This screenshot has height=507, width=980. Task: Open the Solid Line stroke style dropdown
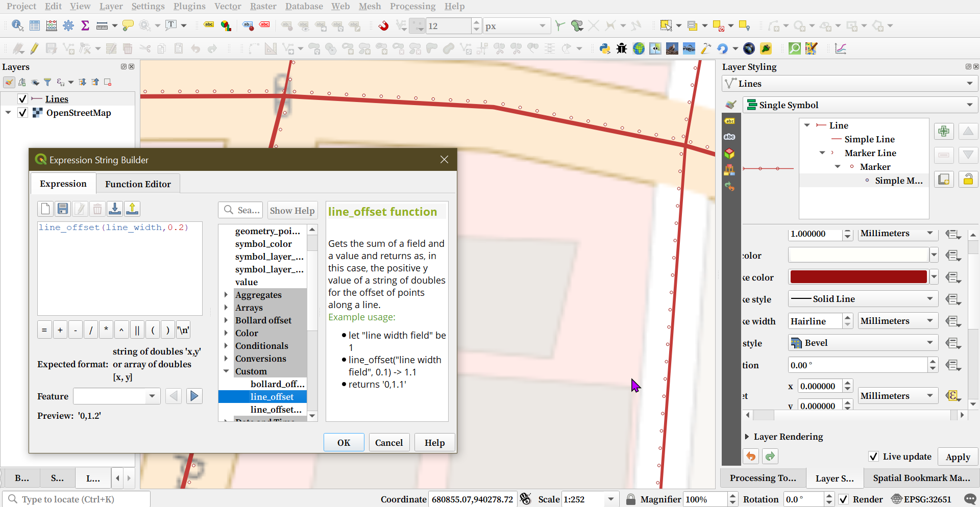point(863,299)
